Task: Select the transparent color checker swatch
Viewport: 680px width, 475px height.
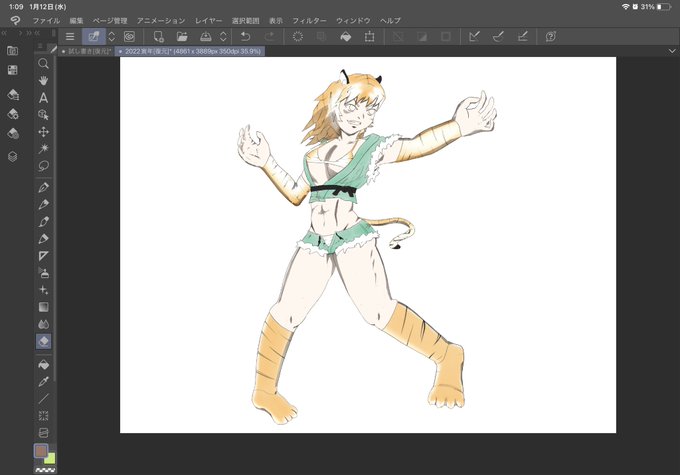Action: (x=45, y=469)
